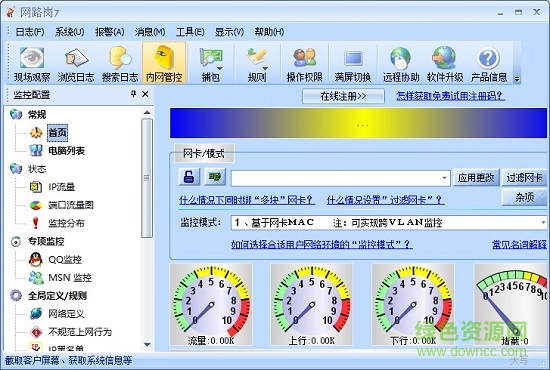The height and width of the screenshot is (370, 550).
Task: Select 网络定义 tree item
Action: [66, 314]
